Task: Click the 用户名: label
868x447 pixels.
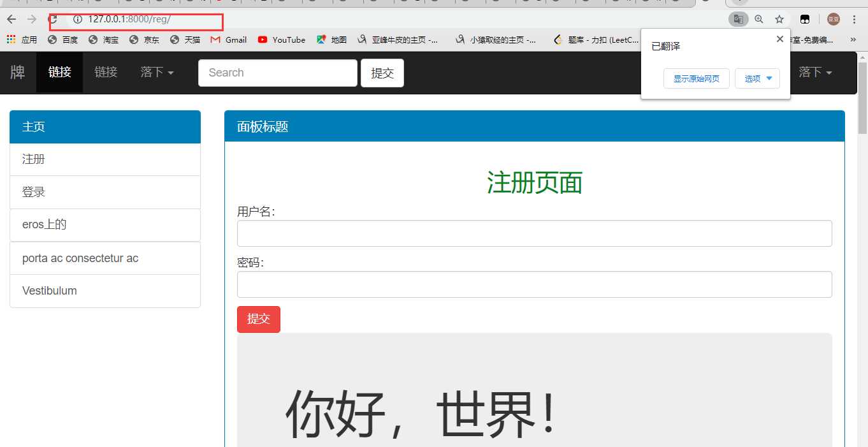Action: [256, 212]
